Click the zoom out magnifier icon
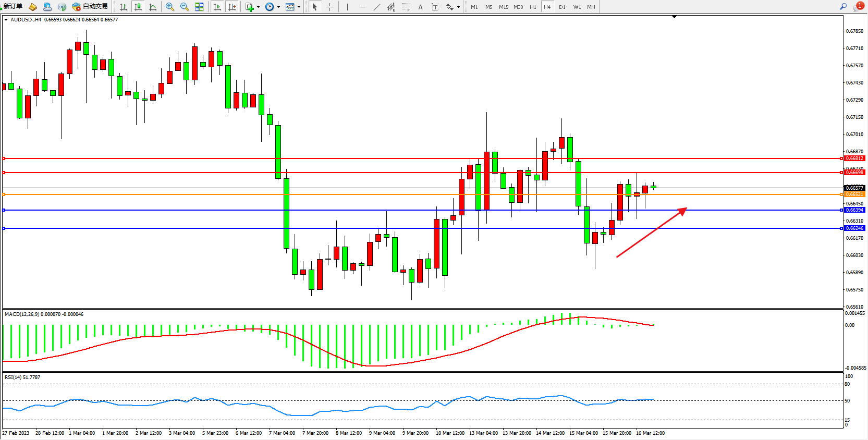This screenshot has height=440, width=868. coord(185,7)
